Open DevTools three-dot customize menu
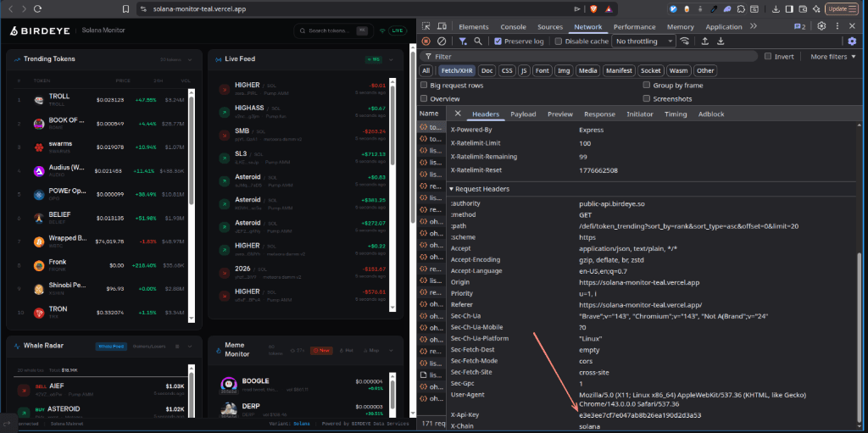 tap(837, 26)
